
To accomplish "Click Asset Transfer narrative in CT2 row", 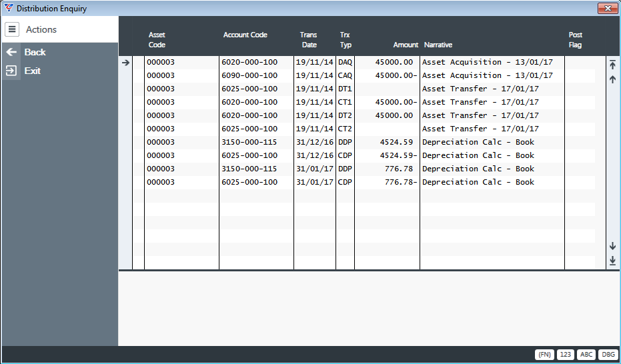I will [x=480, y=129].
